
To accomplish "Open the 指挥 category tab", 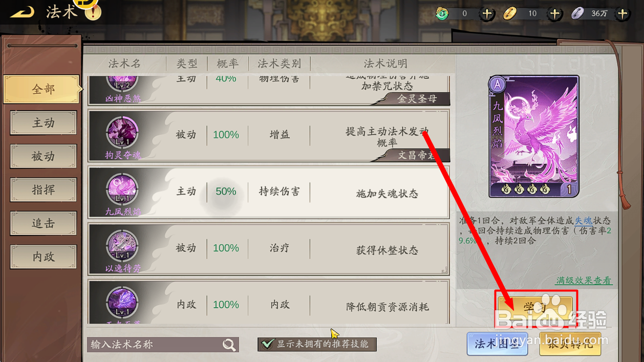I will tap(44, 189).
